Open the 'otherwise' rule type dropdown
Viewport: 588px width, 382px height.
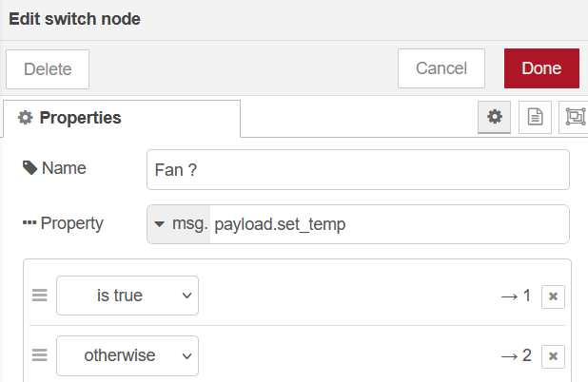127,355
